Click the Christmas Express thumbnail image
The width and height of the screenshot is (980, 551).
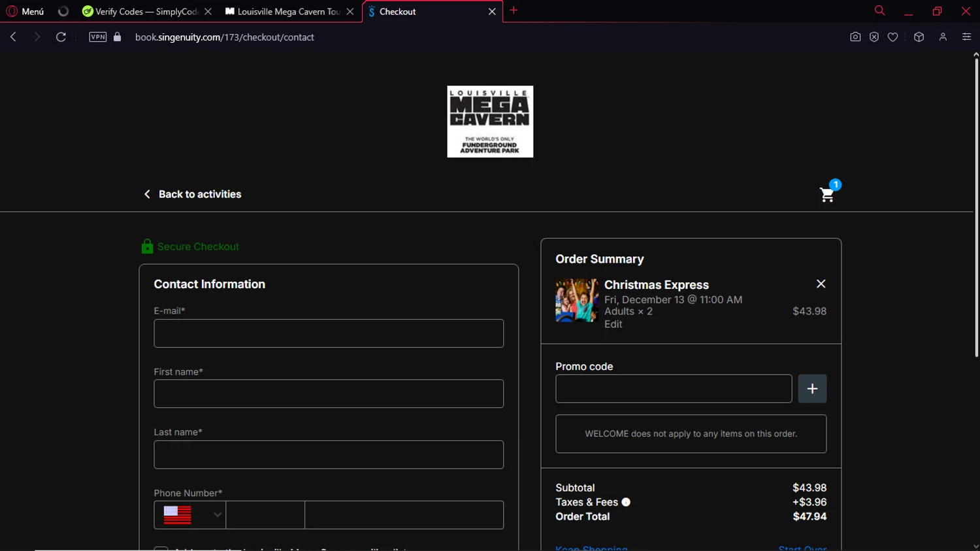point(577,301)
